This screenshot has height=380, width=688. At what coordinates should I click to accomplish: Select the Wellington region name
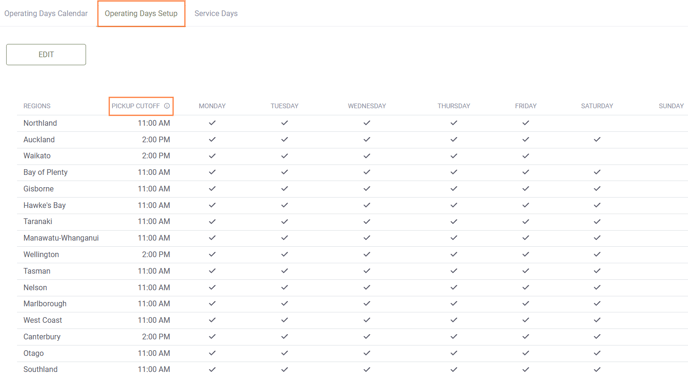point(41,255)
